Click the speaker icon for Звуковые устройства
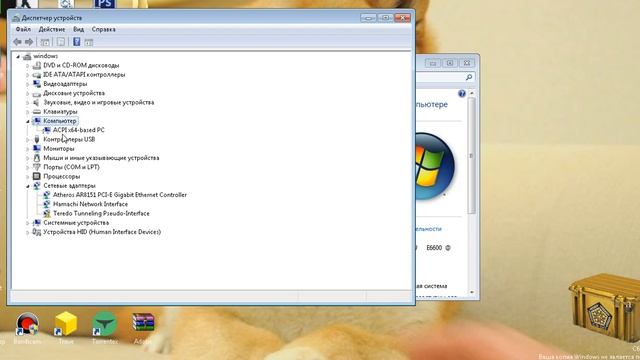 point(37,102)
